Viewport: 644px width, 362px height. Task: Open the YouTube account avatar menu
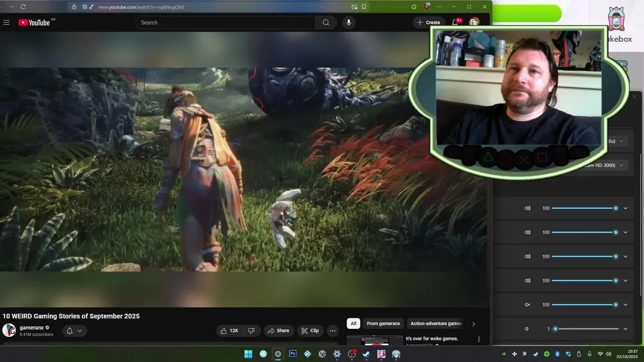pos(474,22)
